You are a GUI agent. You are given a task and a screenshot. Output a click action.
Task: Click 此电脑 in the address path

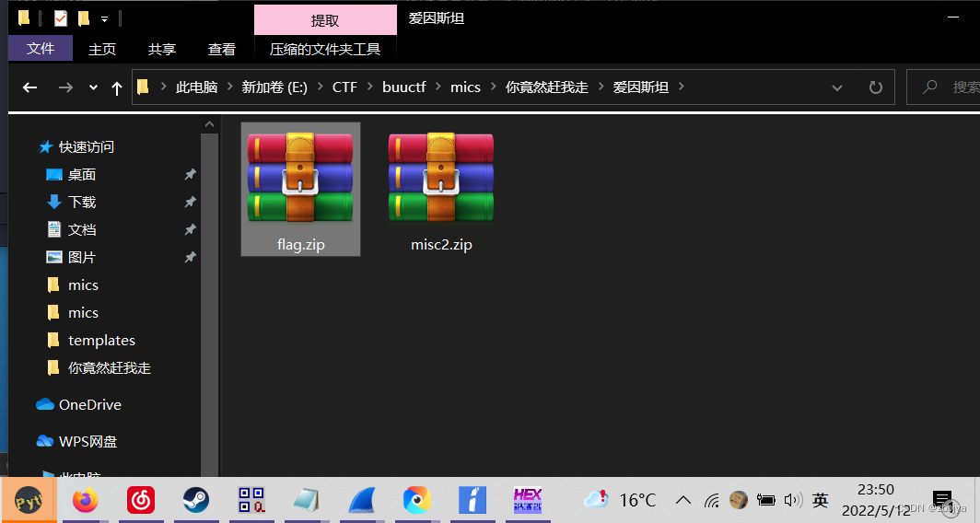pos(196,87)
